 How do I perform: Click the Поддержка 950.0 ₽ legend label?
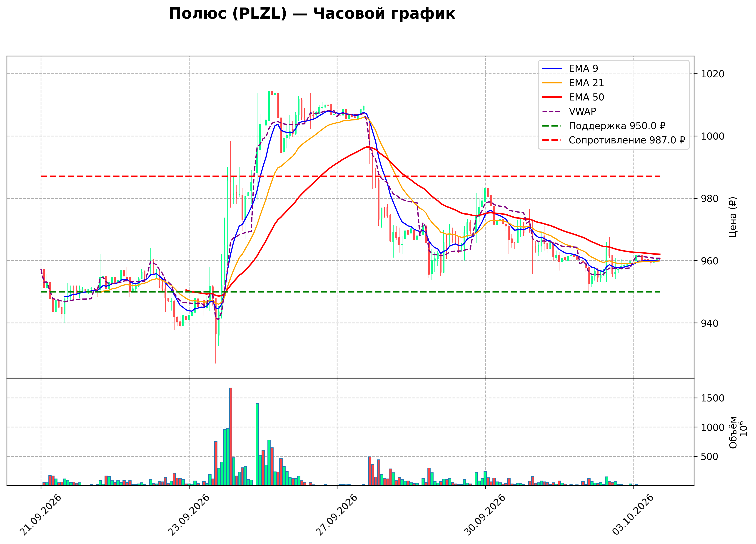pyautogui.click(x=617, y=126)
